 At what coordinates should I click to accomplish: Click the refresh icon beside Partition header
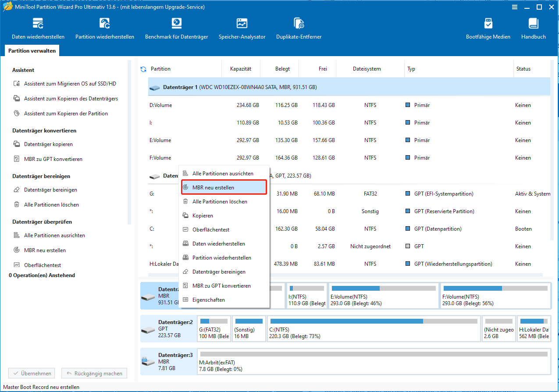pos(143,69)
